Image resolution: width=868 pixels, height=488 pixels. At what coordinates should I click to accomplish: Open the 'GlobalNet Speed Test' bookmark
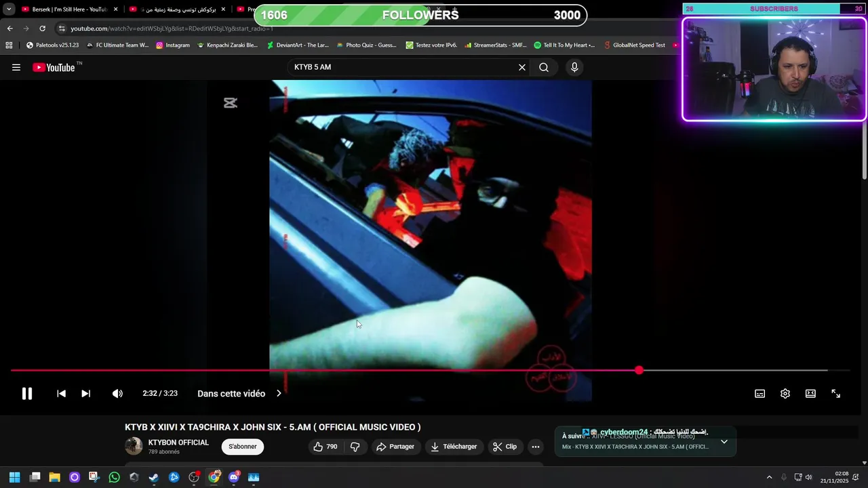click(633, 45)
